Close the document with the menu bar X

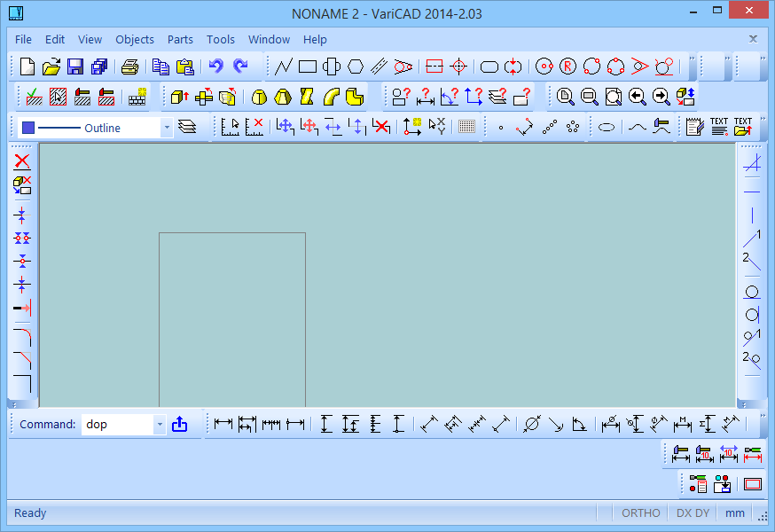click(x=753, y=38)
